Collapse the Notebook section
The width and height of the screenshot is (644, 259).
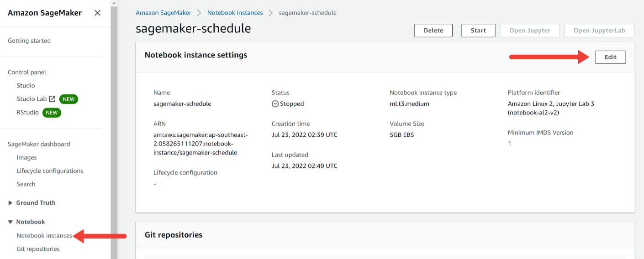click(11, 222)
